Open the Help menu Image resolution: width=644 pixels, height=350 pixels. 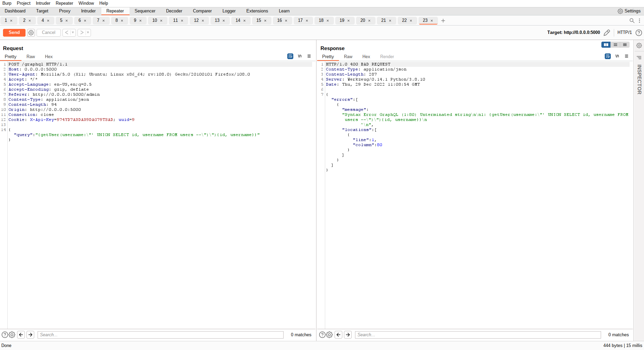[x=104, y=3]
